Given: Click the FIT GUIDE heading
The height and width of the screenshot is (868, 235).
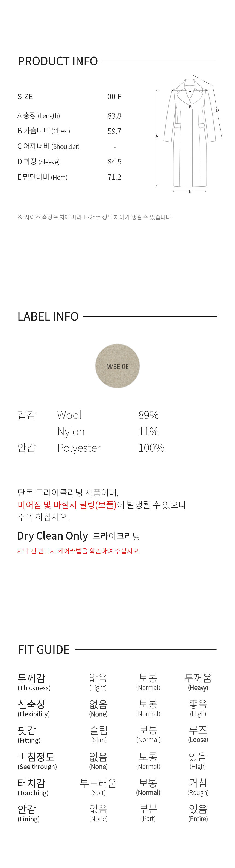Looking at the screenshot, I should coord(44,649).
